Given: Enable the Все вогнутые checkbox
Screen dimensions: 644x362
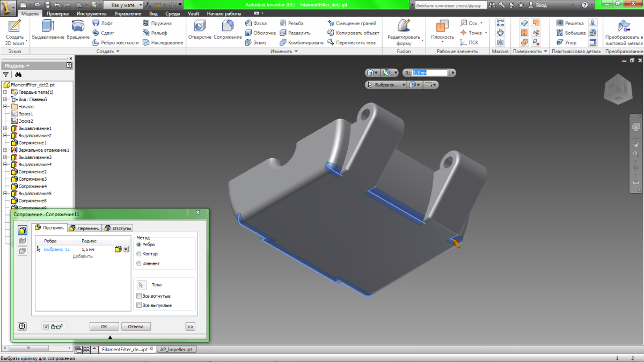Looking at the screenshot, I should pyautogui.click(x=140, y=296).
